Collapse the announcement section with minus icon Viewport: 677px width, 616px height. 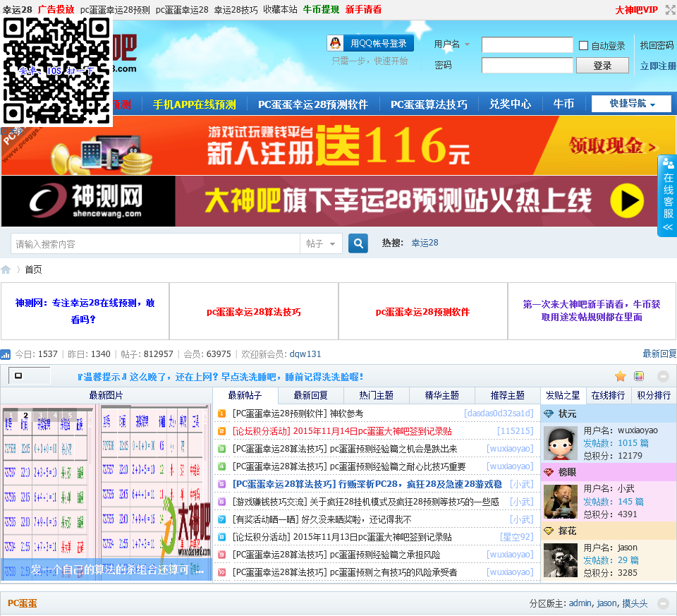coord(663,376)
